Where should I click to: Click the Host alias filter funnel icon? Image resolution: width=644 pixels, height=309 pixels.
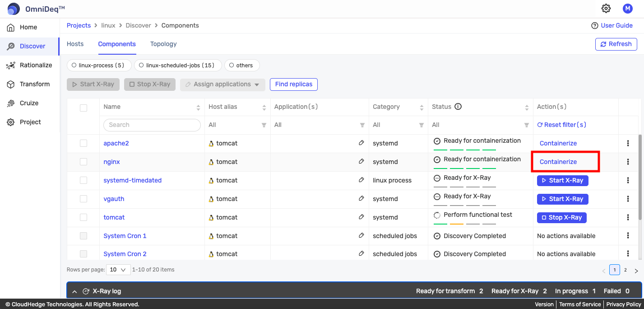click(x=264, y=125)
